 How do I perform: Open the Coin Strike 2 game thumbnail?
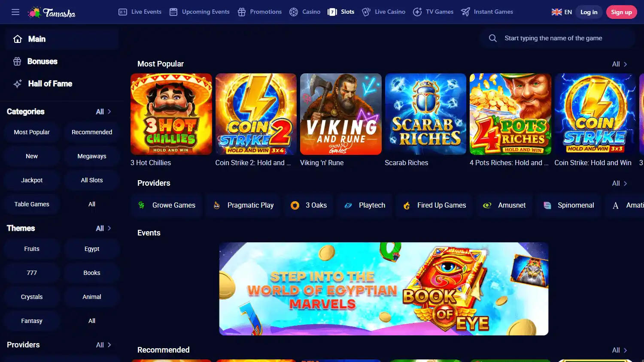click(256, 114)
